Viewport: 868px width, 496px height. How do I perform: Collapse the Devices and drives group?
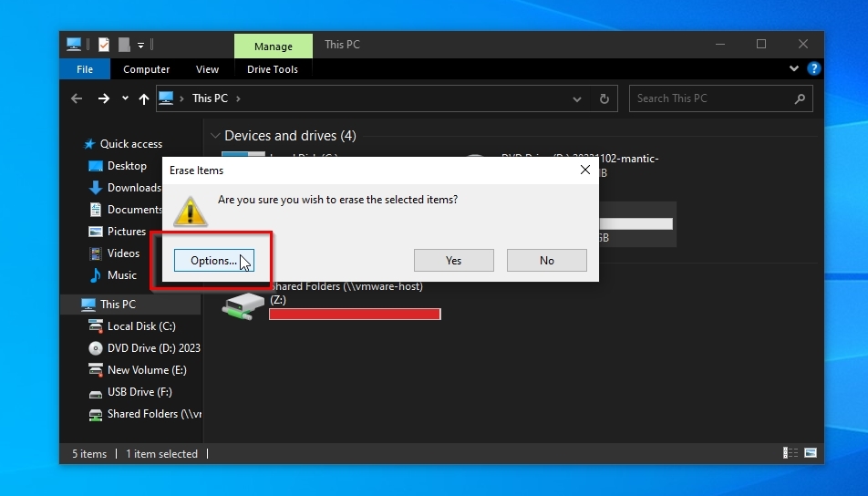point(215,136)
